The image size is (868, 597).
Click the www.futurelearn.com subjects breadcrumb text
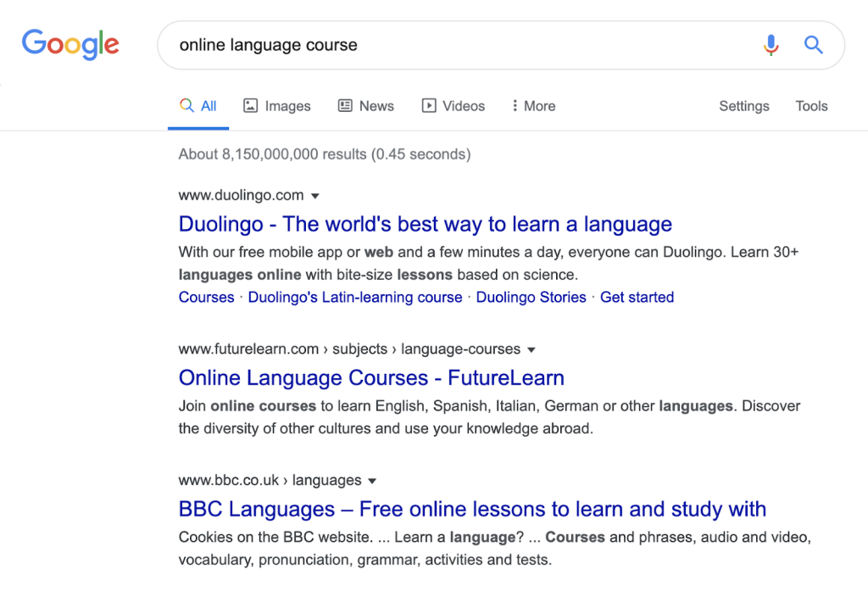[349, 349]
